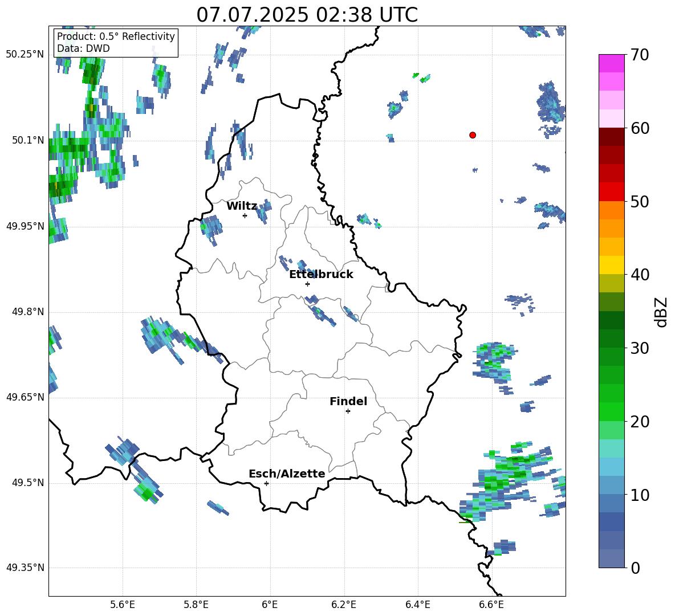Viewport: 675px width, 616px height.
Task: Click the orange colorbar segment just below 50
Action: tap(611, 210)
